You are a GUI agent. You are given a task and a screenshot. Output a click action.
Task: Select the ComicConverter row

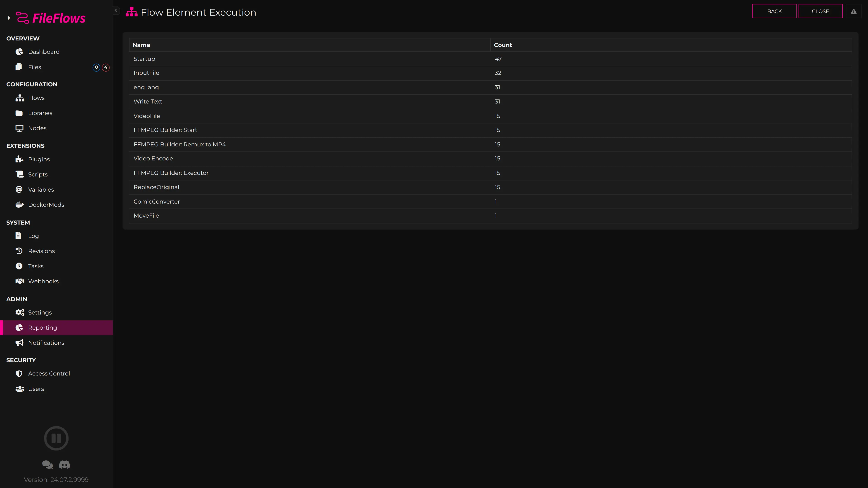point(490,201)
